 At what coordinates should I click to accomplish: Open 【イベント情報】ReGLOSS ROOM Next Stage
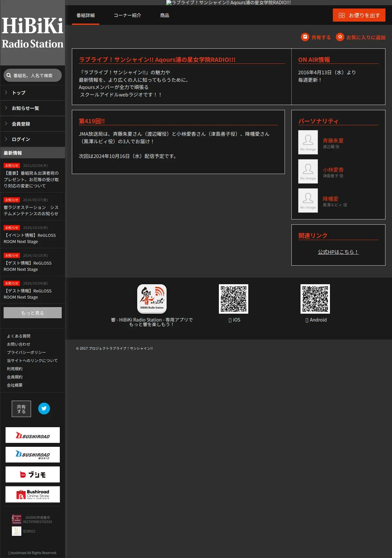point(30,238)
